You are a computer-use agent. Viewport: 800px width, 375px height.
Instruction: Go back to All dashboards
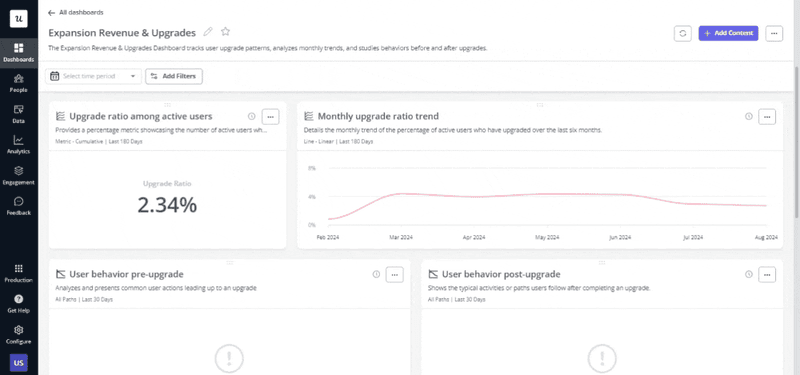76,12
